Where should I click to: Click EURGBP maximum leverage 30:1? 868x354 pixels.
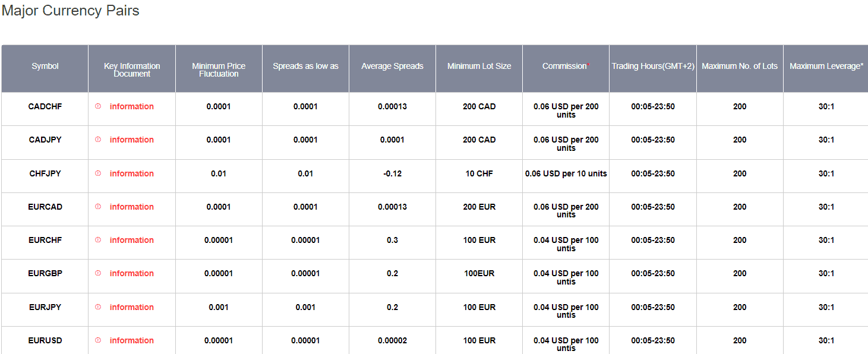pos(826,273)
